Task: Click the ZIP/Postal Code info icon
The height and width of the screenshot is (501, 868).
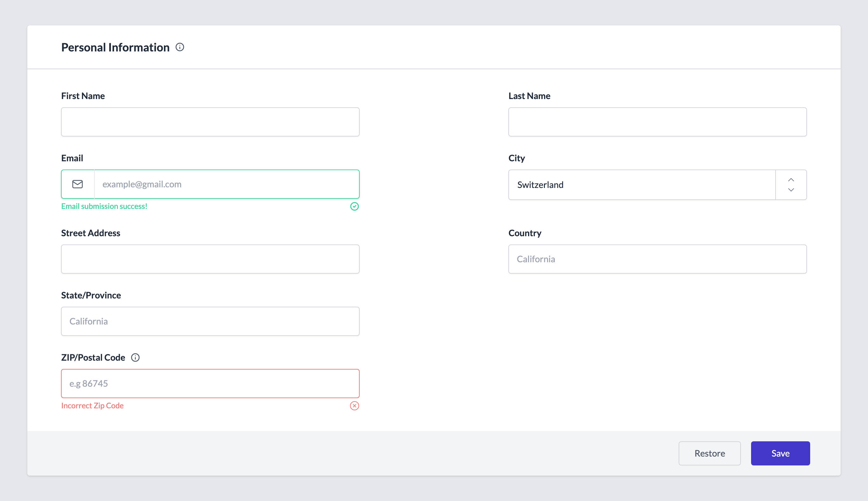Action: (134, 357)
